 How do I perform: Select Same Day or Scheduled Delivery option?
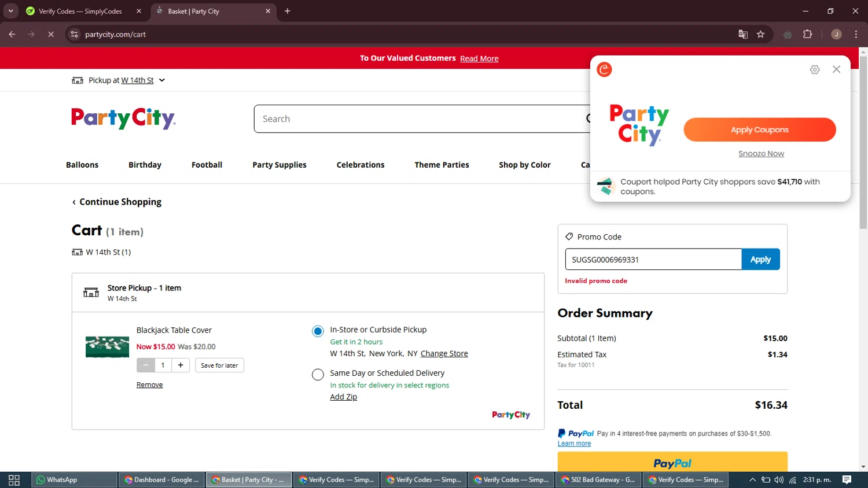(x=318, y=375)
